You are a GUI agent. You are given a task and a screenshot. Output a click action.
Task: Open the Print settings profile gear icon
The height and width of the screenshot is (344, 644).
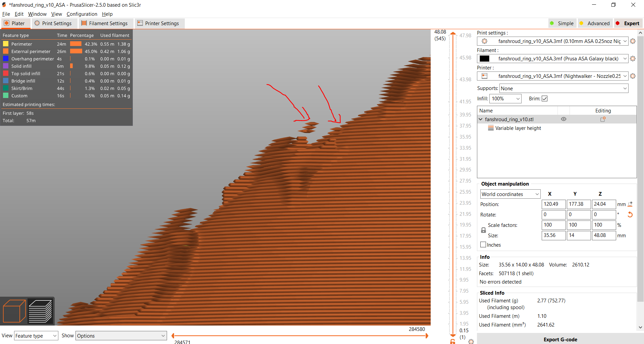point(633,41)
